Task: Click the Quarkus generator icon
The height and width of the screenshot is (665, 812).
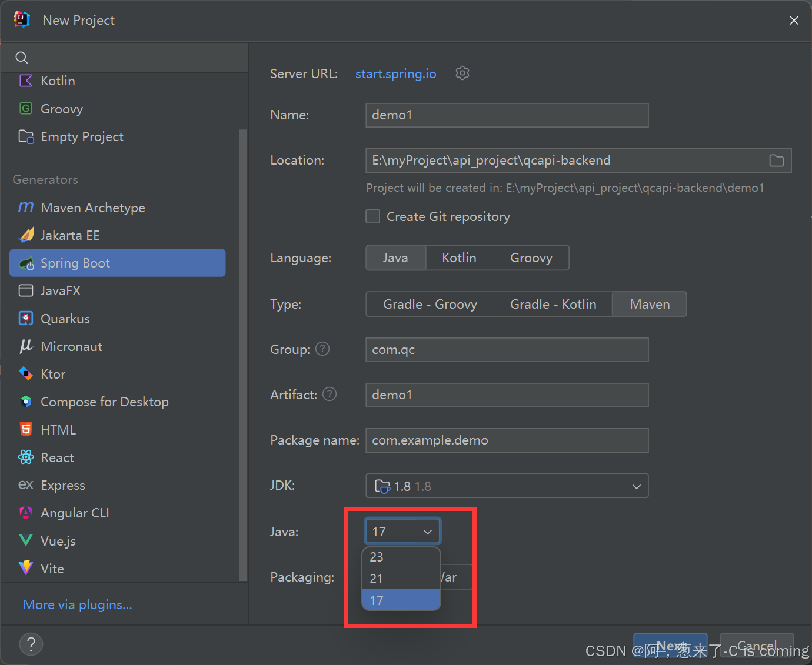Action: click(x=26, y=318)
